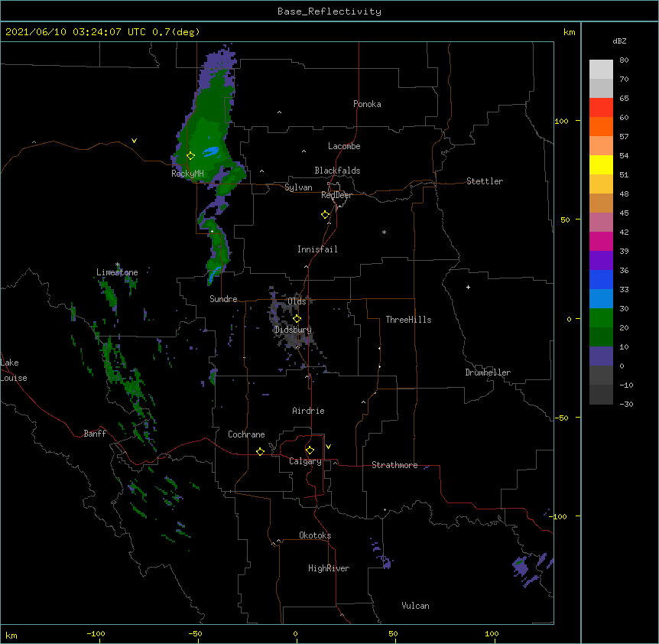Click the Base_Reflectivity title text

click(329, 11)
